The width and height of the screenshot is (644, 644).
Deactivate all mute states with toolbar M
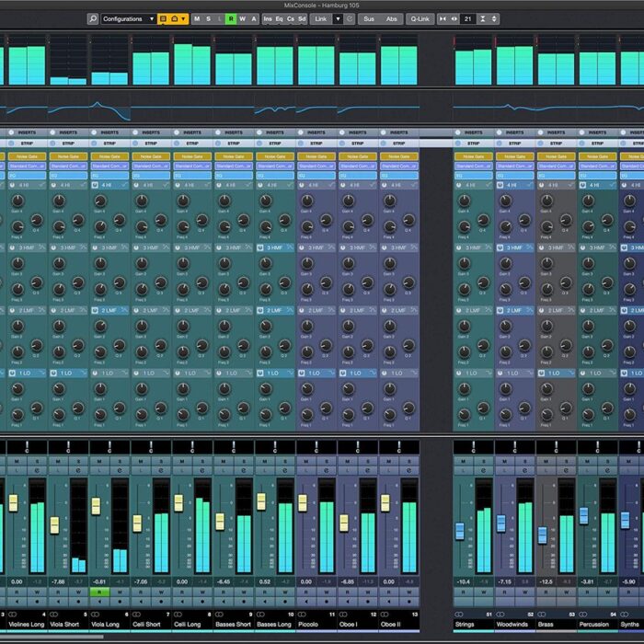coord(197,19)
